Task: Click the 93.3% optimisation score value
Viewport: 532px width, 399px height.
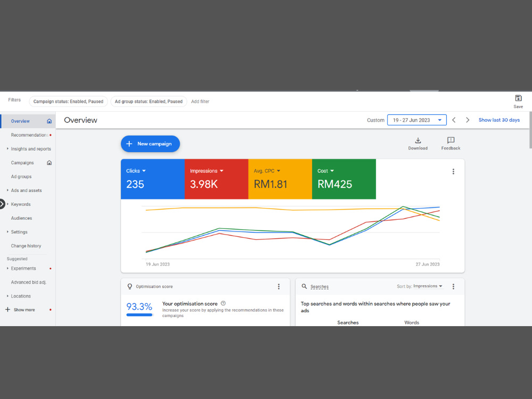Action: tap(139, 307)
